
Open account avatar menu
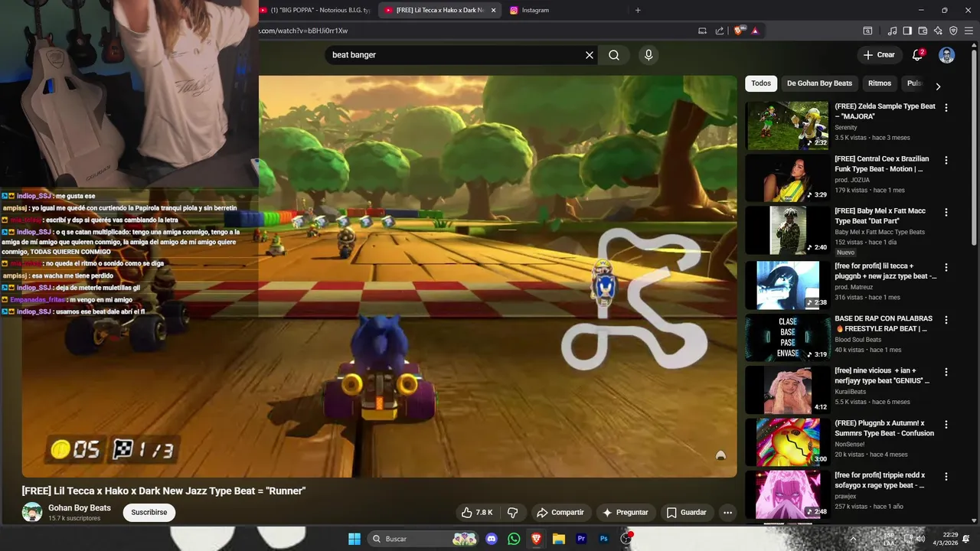947,55
